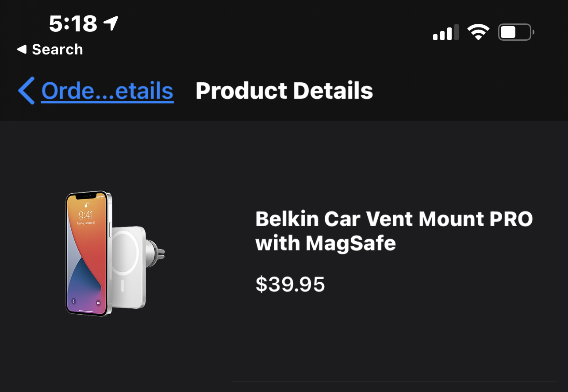Tap the divider line below the price
Image resolution: width=568 pixels, height=392 pixels.
click(x=394, y=380)
